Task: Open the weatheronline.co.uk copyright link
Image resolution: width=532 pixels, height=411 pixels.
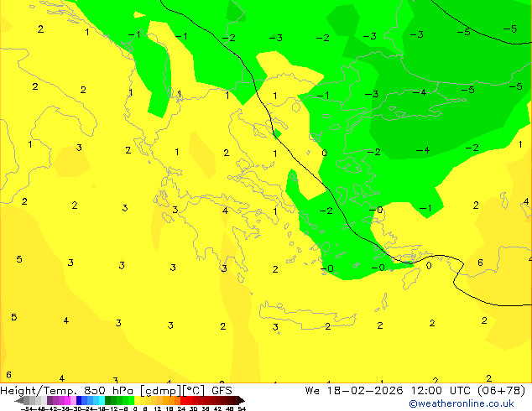Action: pyautogui.click(x=462, y=403)
